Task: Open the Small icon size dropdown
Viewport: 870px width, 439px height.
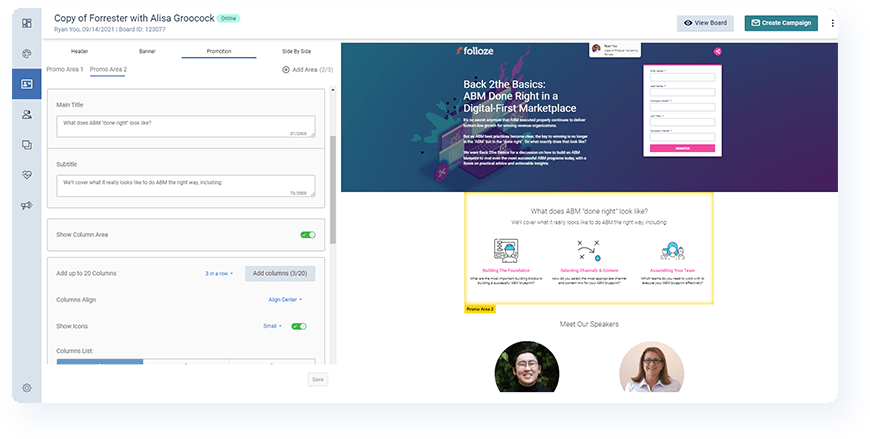Action: click(273, 326)
